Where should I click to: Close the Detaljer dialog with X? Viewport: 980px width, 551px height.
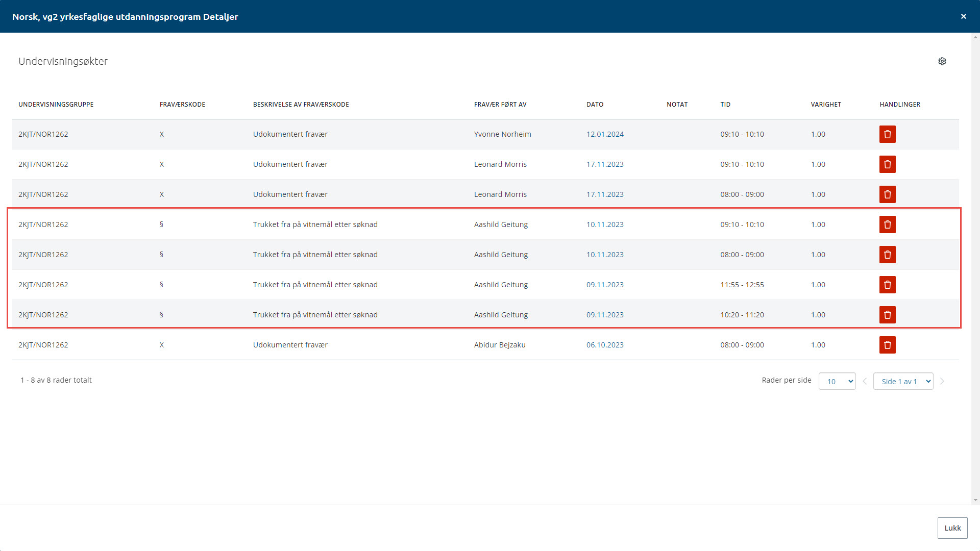point(964,16)
